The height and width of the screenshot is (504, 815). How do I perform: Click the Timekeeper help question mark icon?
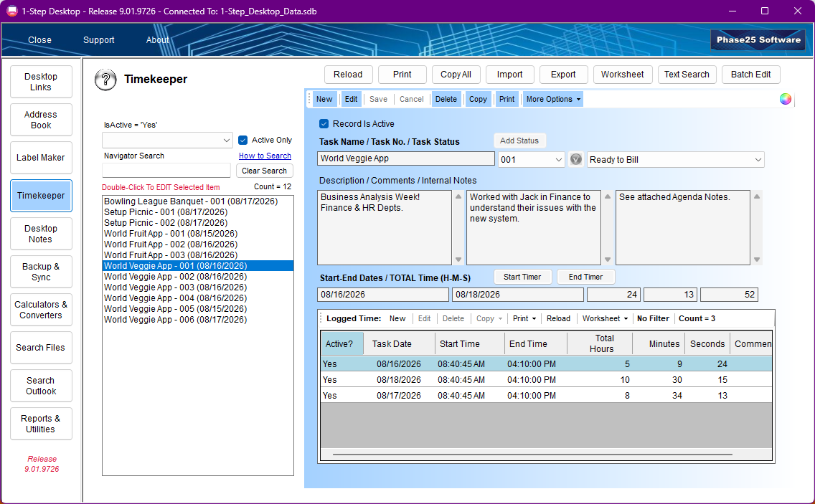(105, 80)
